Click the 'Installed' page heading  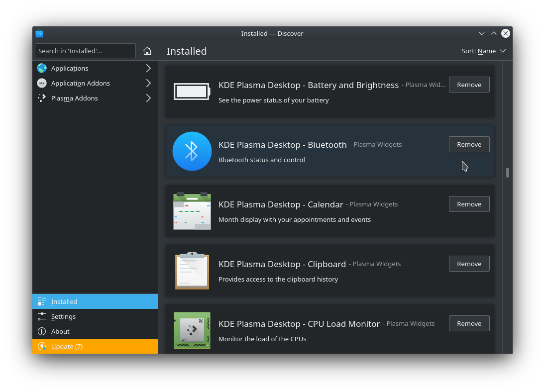187,51
